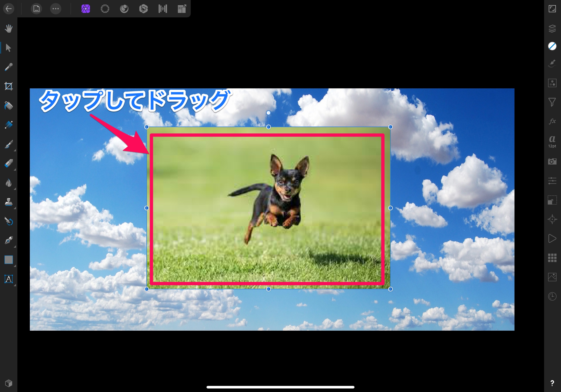Select the Flood Fill paint bucket tool
This screenshot has height=392, width=561.
(x=8, y=106)
